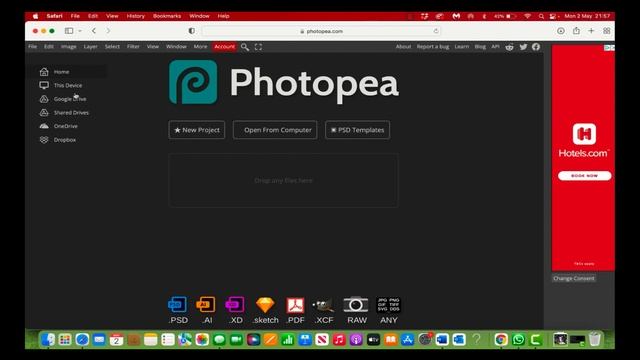Reload the photopea.com page

coord(436,31)
